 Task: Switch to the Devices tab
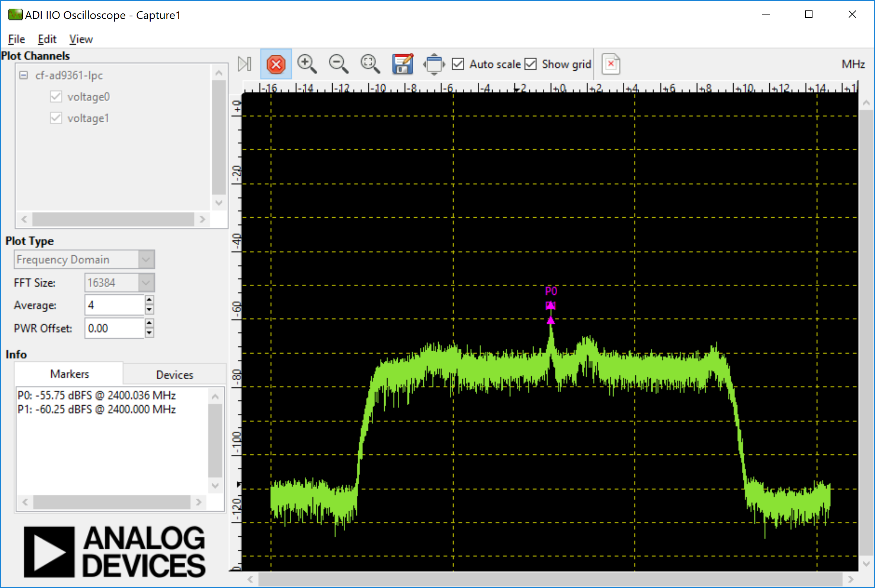(174, 375)
